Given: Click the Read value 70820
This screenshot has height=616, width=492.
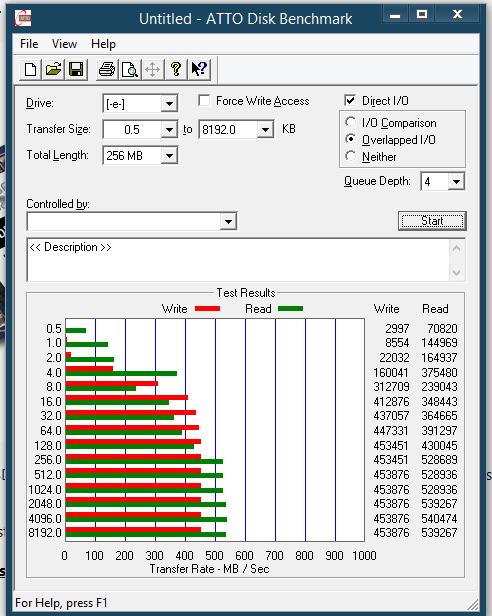Looking at the screenshot, I should click(x=442, y=328).
